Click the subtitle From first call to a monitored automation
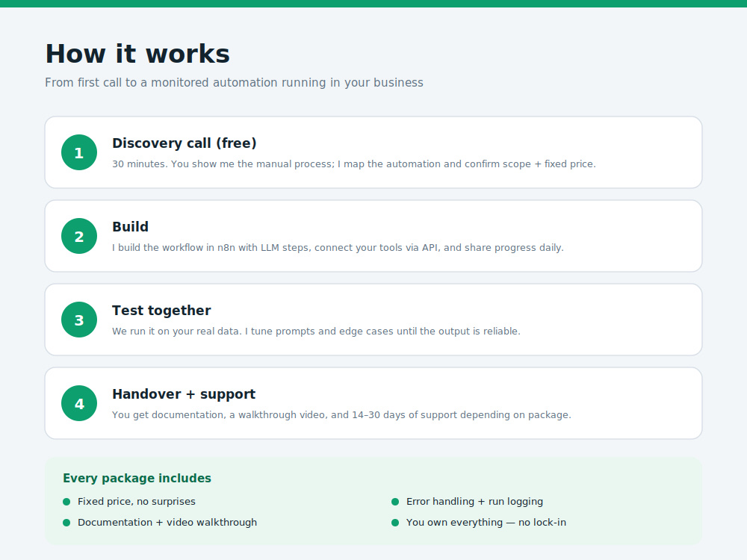747x560 pixels. tap(234, 83)
